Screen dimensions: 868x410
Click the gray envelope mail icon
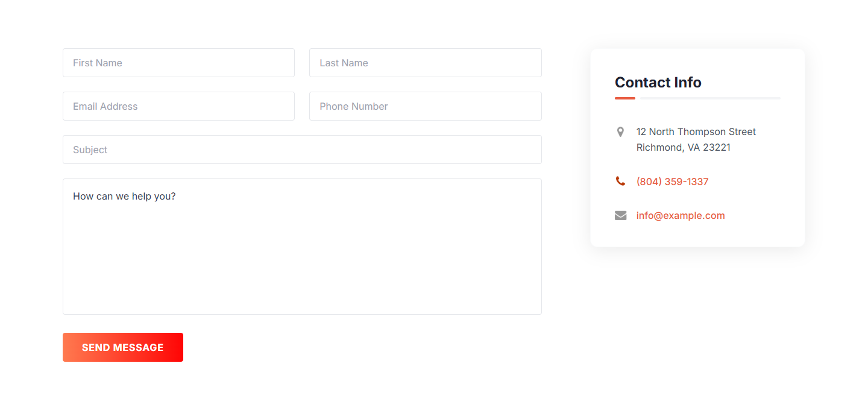click(620, 215)
